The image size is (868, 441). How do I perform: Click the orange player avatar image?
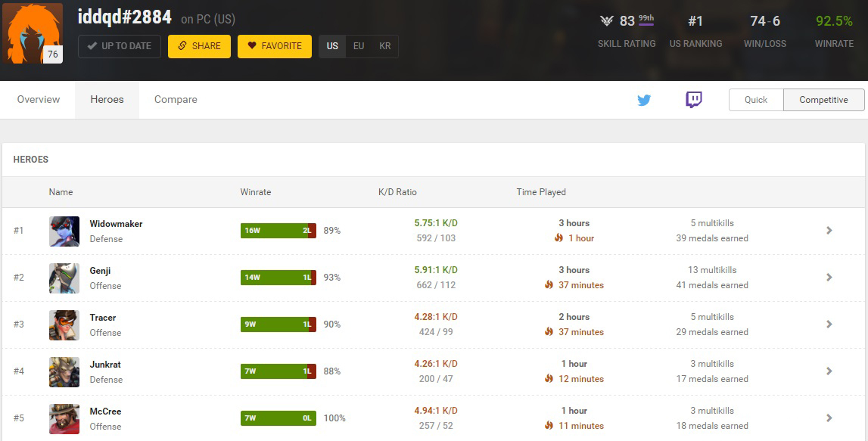coord(33,34)
